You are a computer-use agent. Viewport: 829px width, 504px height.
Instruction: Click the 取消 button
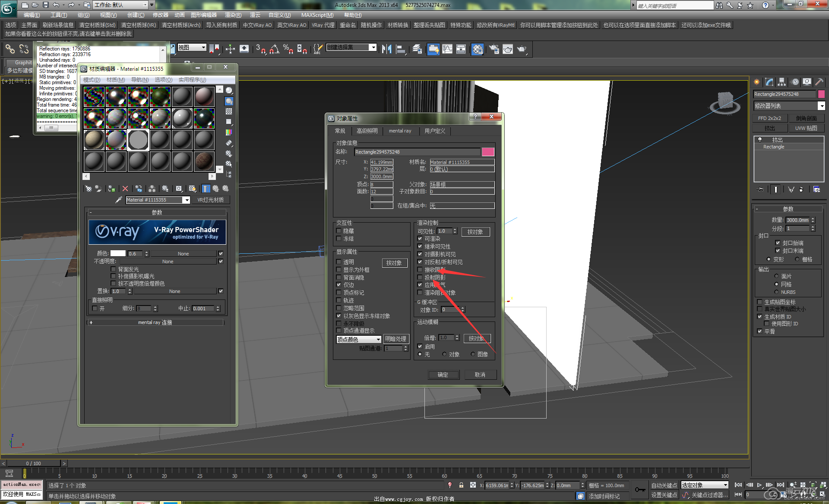(x=480, y=375)
